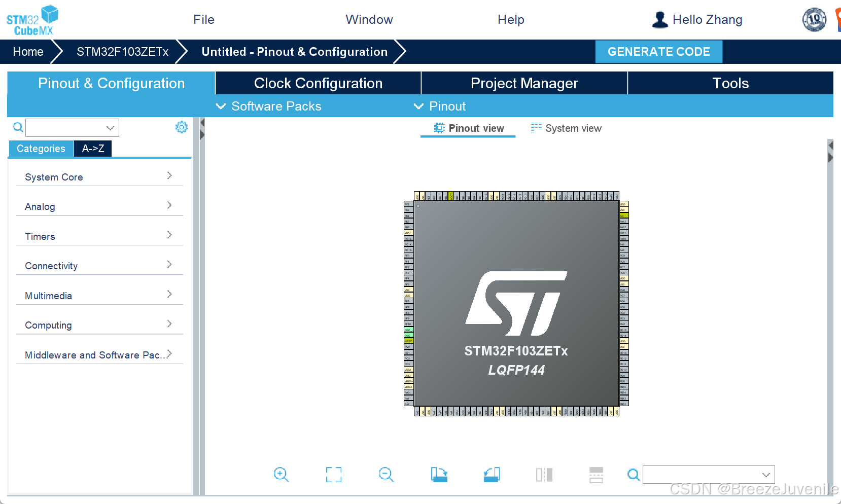Open the Help menu
This screenshot has width=841, height=504.
click(511, 20)
